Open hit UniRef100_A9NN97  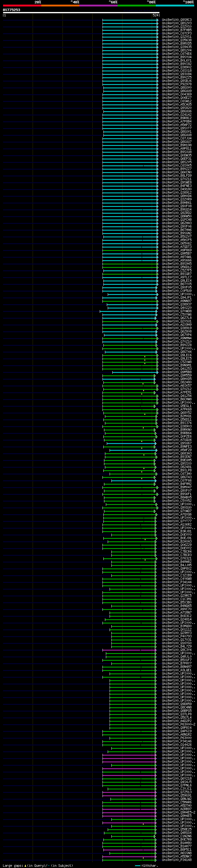tap(177, 301)
